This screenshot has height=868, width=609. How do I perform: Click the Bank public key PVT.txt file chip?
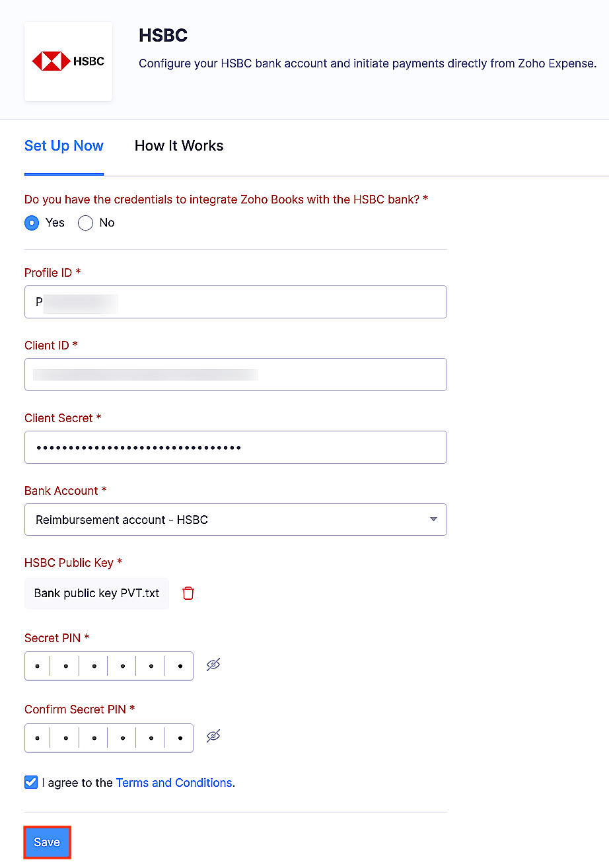pyautogui.click(x=96, y=593)
